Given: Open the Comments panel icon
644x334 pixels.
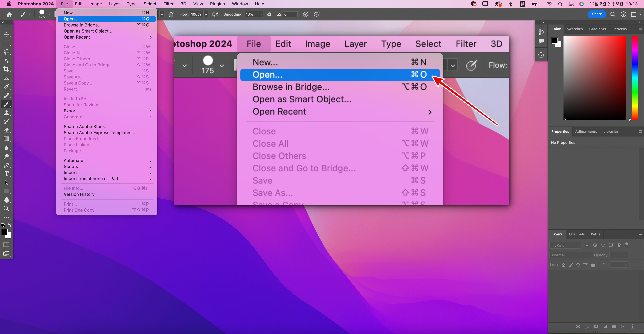Looking at the screenshot, I should (541, 41).
